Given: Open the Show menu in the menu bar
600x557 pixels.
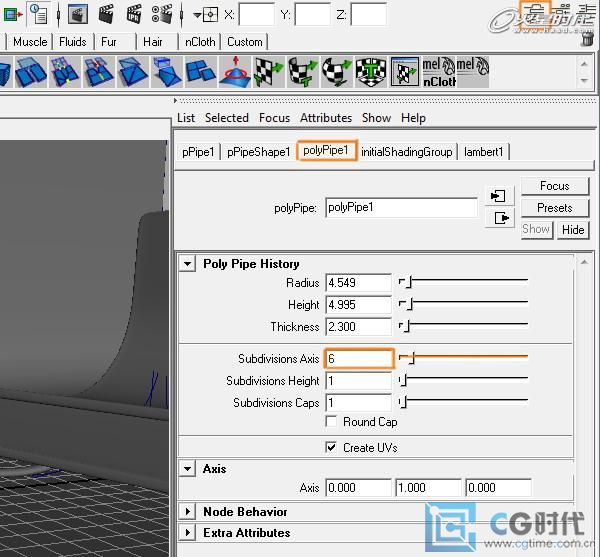Looking at the screenshot, I should coord(377,118).
